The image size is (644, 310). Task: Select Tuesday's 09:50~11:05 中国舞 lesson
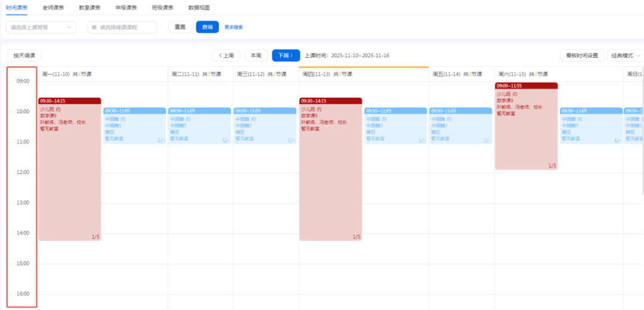[199, 126]
